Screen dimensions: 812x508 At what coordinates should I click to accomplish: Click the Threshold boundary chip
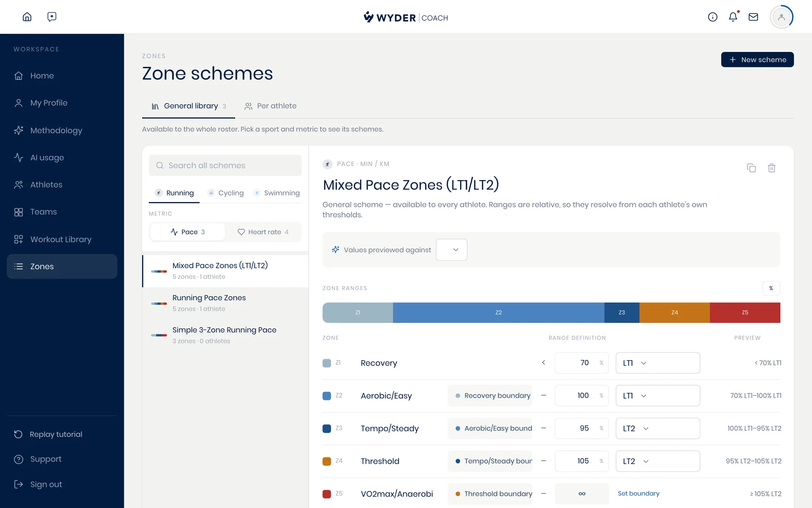click(x=490, y=494)
